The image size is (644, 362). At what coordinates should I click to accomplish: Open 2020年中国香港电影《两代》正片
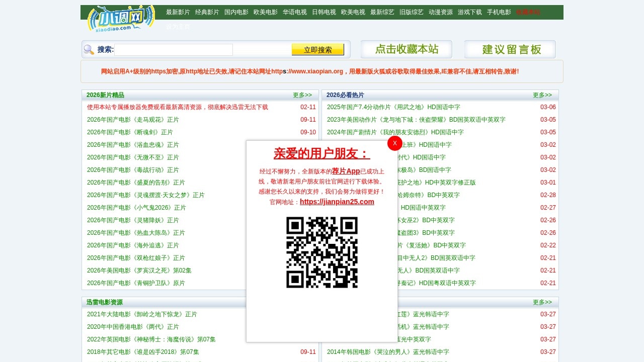click(x=133, y=327)
